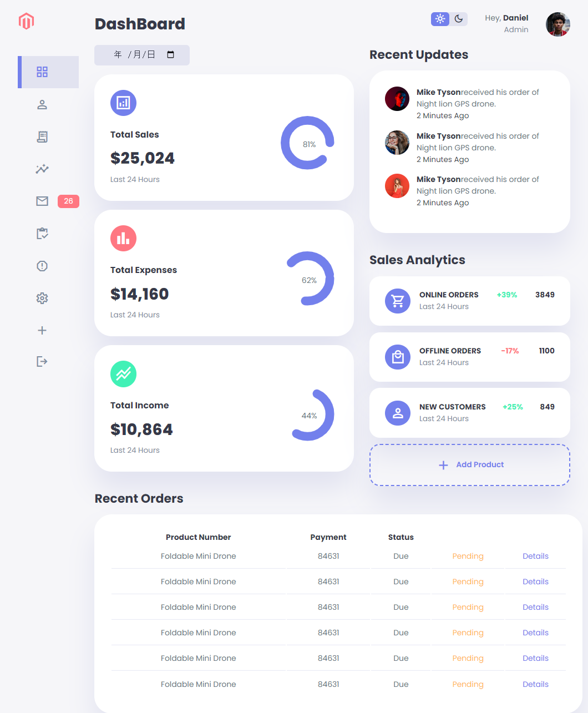Viewport: 588px width, 713px height.
Task: Click Pending status in last order row
Action: click(x=468, y=684)
